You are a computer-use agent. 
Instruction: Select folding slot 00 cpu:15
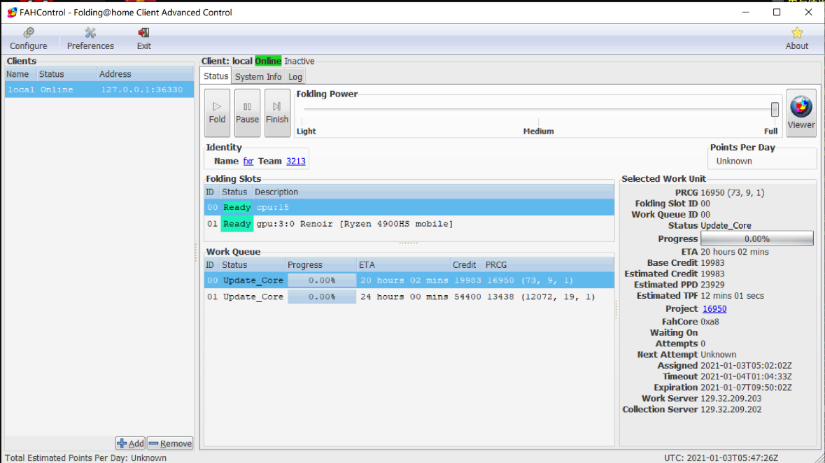click(409, 207)
